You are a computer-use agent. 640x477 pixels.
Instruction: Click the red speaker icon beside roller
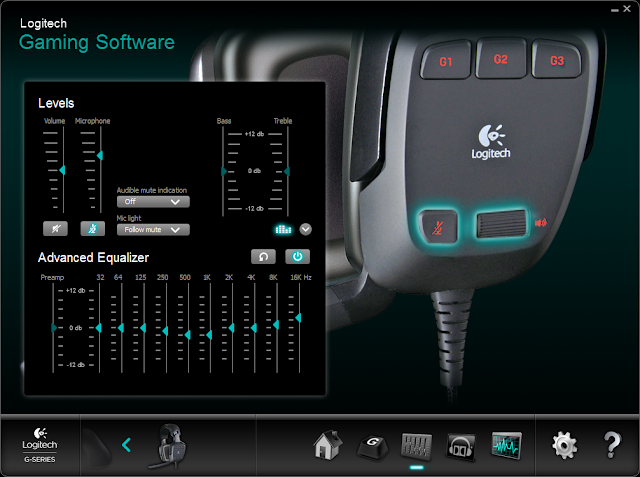(x=540, y=222)
